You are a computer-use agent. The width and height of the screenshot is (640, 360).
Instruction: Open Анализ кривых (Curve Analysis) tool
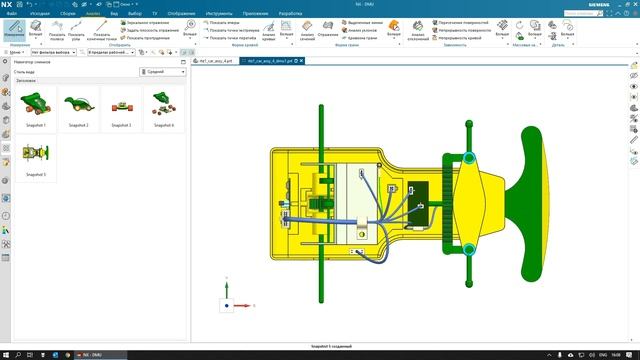pos(269,31)
